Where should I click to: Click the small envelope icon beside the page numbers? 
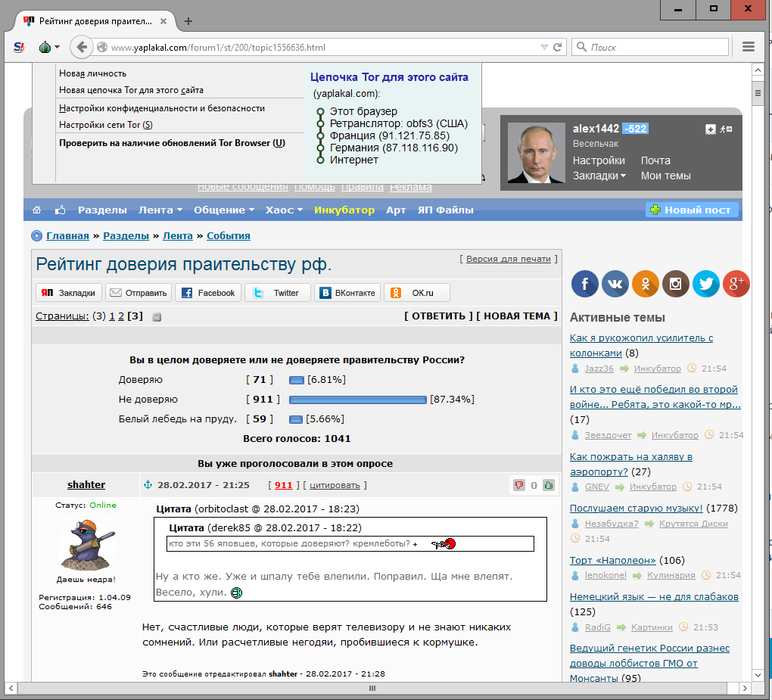(x=157, y=317)
